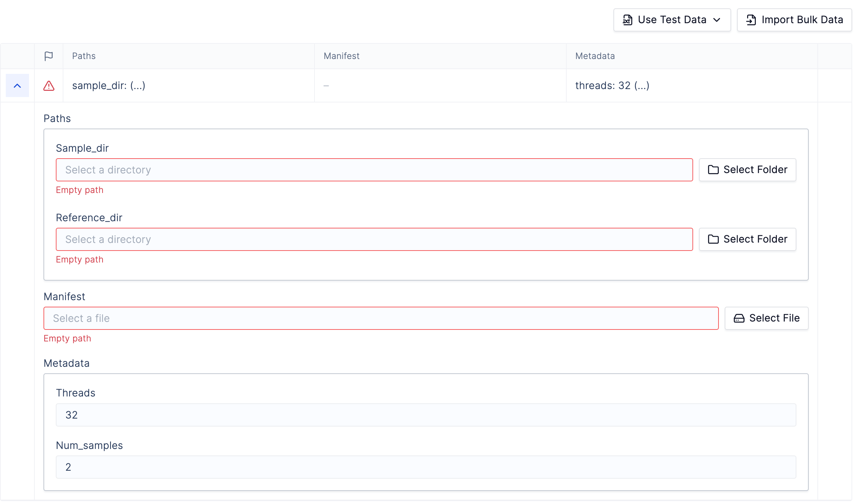Image resolution: width=858 pixels, height=504 pixels.
Task: Click the Paths column header
Action: [189, 56]
